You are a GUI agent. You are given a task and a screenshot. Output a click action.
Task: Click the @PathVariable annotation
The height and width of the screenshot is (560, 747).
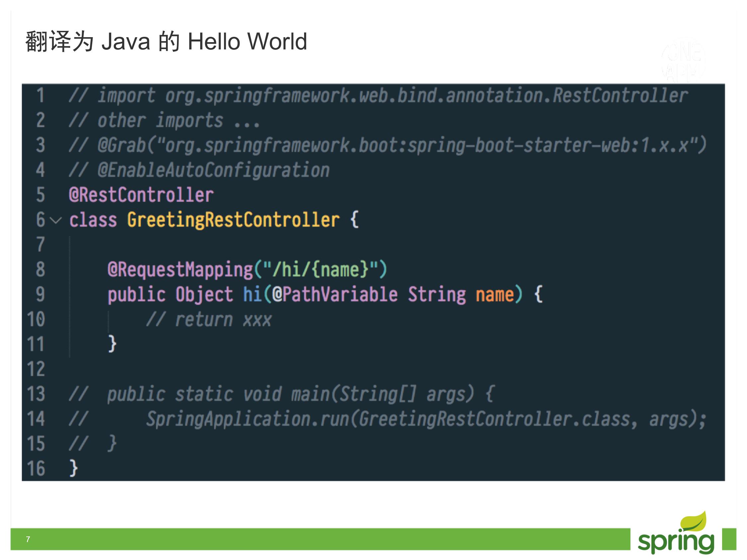[335, 294]
